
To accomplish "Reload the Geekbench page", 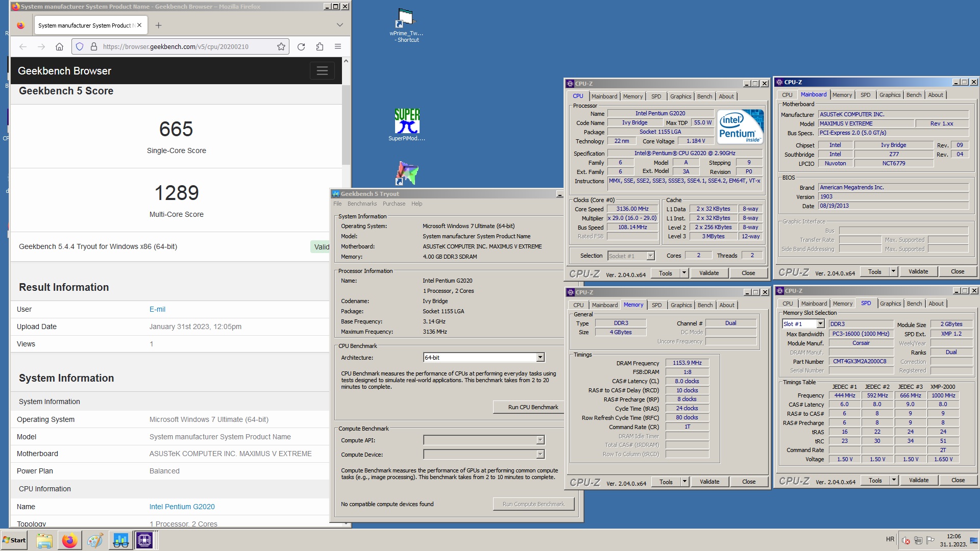I will 301,46.
